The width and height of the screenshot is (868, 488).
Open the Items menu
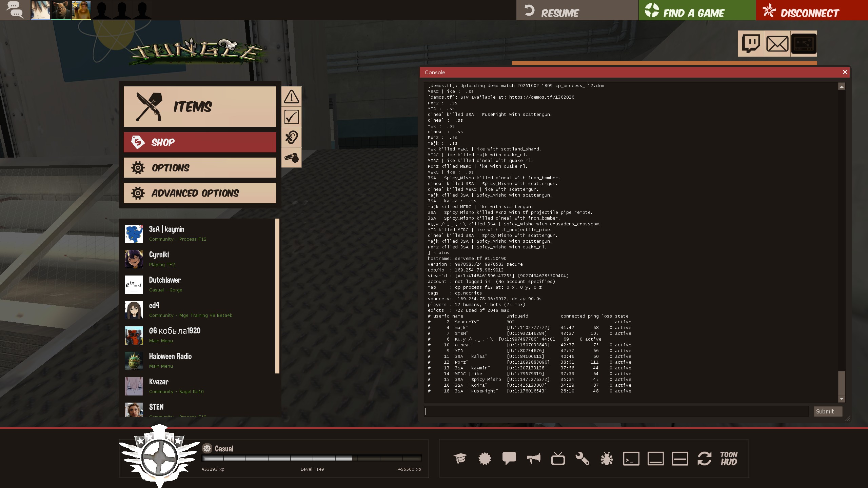[200, 107]
